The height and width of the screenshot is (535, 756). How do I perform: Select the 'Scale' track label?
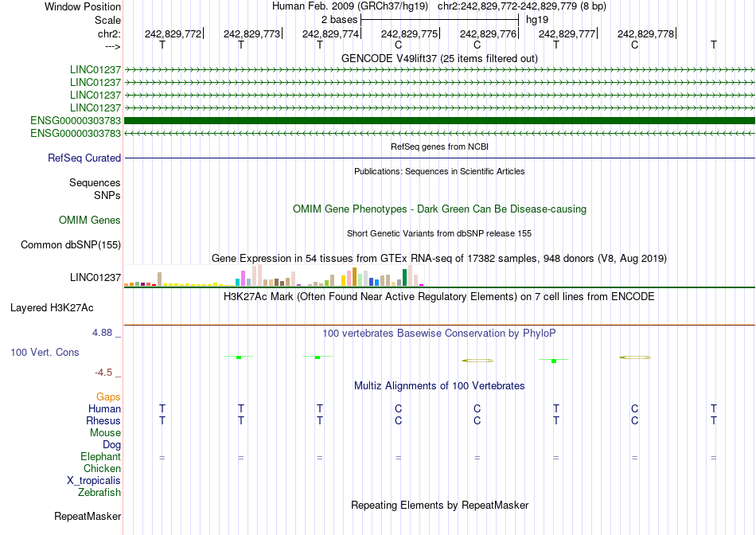107,20
